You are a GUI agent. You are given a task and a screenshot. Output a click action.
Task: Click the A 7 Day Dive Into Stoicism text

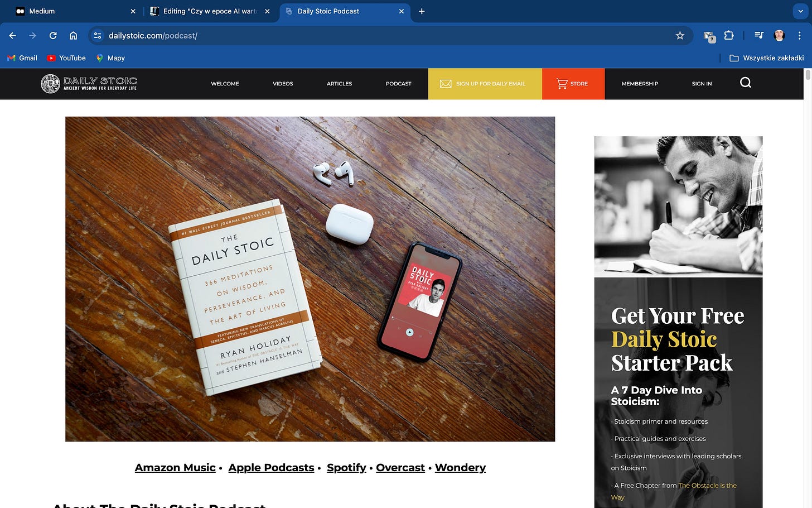656,396
